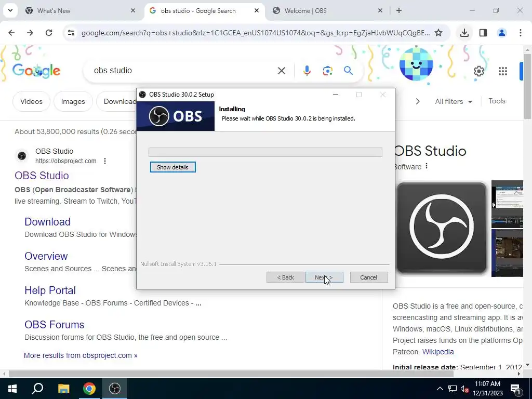Open the OBS Forums sitelink

54,325
